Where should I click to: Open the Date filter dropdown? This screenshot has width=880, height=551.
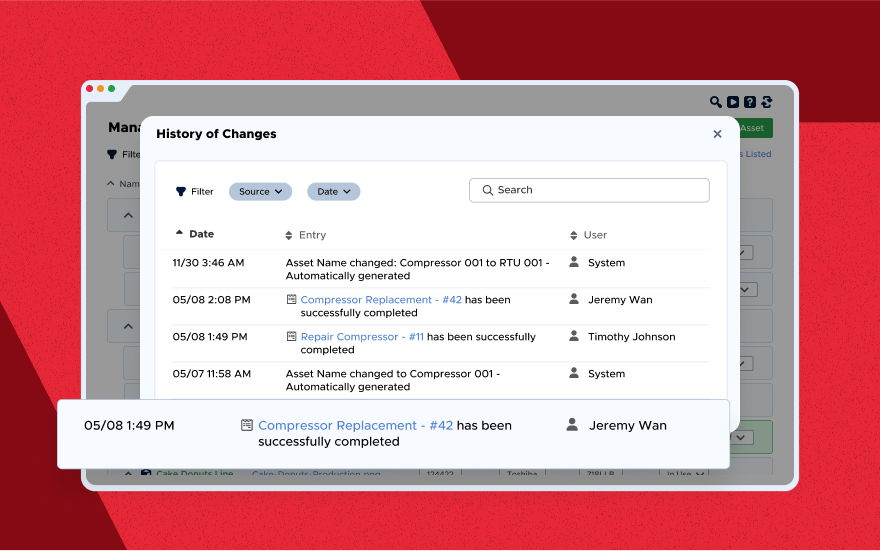pyautogui.click(x=333, y=191)
